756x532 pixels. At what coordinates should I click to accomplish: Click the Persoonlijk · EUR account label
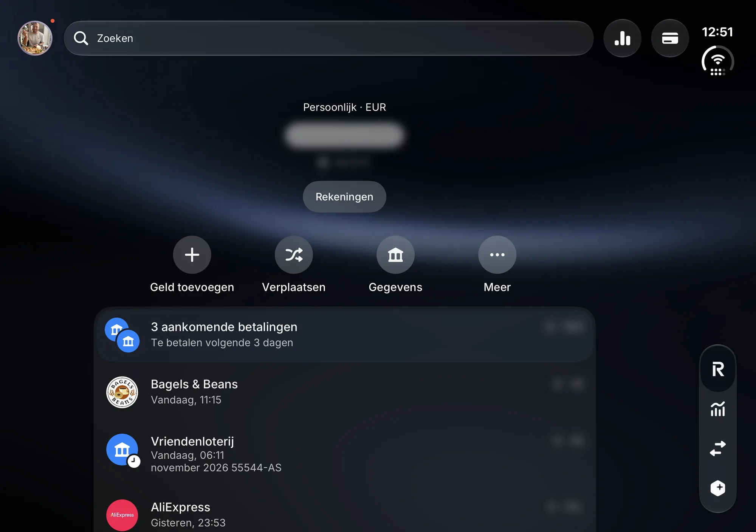click(x=344, y=107)
